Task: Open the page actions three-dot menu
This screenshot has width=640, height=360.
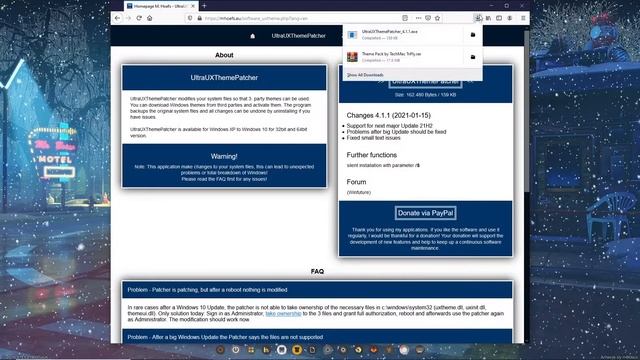Action: click(x=418, y=18)
